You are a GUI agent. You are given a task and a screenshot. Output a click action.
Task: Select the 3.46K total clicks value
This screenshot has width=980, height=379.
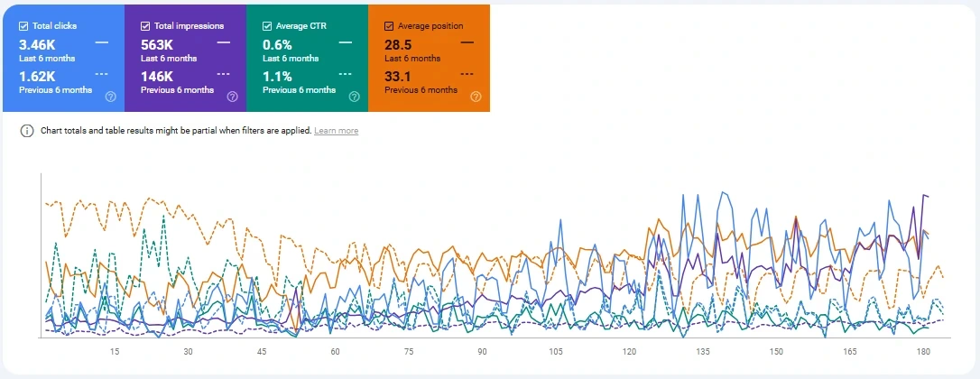(37, 44)
